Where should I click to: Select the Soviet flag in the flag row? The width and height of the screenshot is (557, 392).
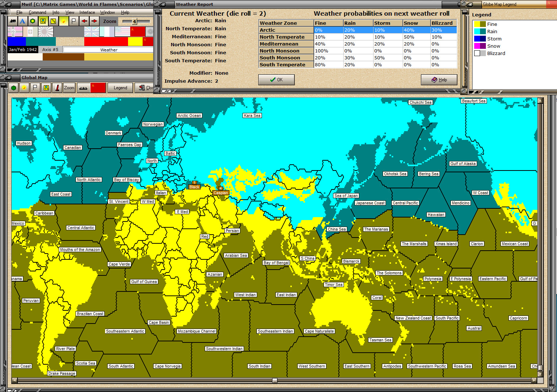coord(138,32)
